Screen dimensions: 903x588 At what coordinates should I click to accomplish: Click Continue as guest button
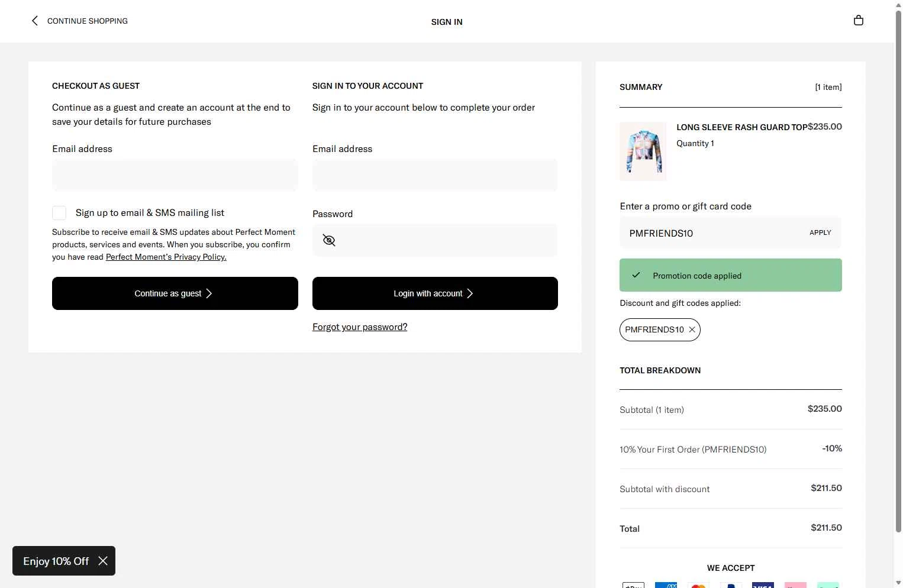tap(175, 293)
